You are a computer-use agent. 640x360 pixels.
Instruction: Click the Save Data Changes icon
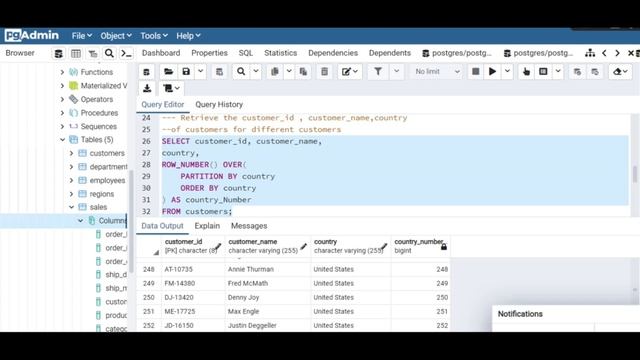pos(219,72)
